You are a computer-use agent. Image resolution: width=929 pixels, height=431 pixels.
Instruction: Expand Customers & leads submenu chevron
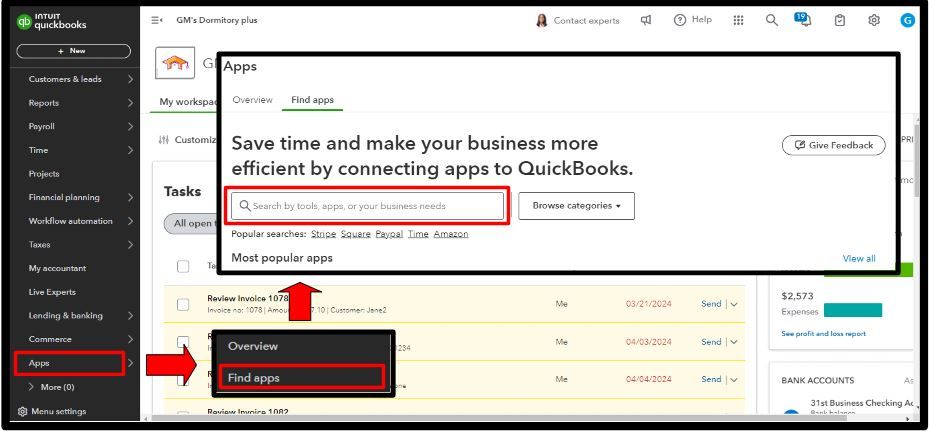click(130, 79)
